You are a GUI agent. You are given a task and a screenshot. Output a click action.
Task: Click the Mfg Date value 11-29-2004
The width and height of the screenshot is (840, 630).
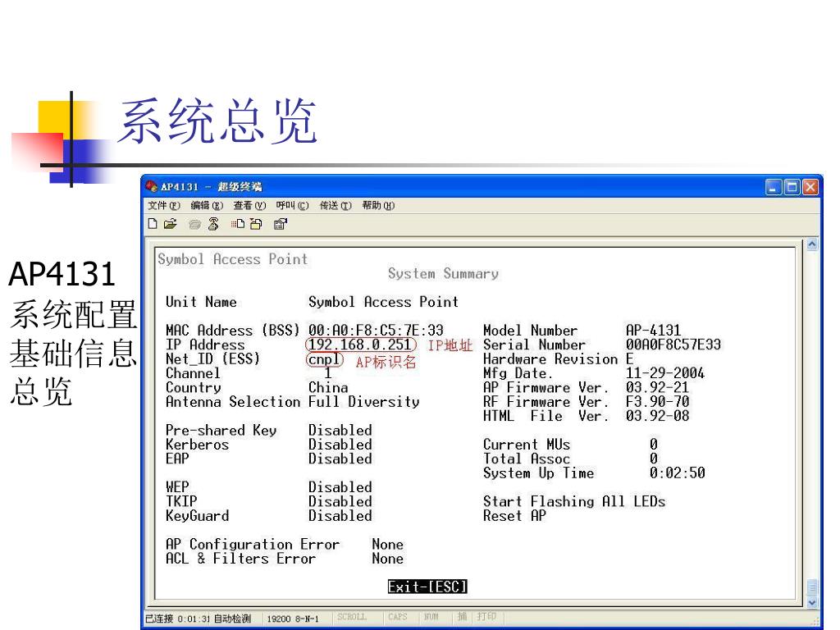coord(665,373)
